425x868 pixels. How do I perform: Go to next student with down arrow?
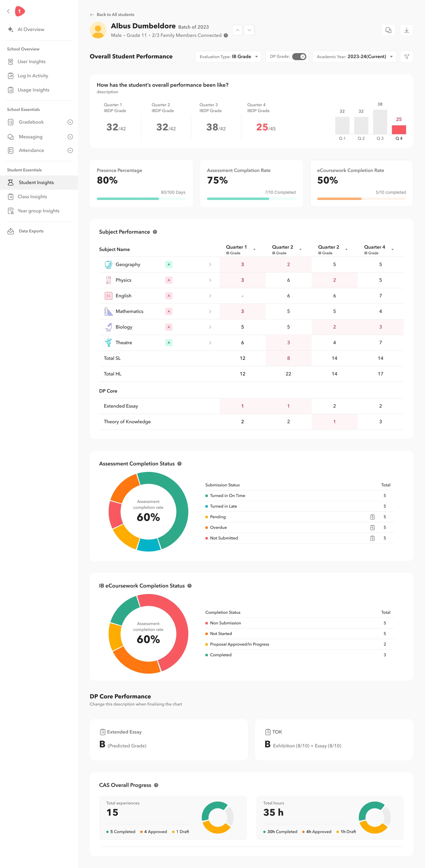249,30
